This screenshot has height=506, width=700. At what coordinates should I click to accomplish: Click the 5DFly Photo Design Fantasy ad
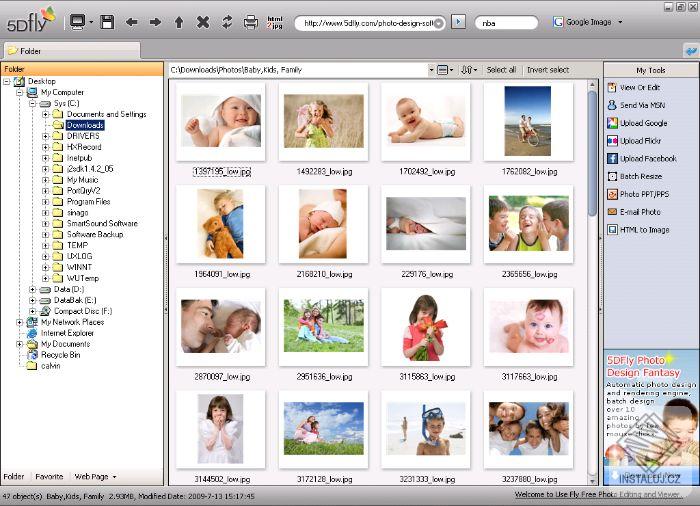[x=651, y=418]
